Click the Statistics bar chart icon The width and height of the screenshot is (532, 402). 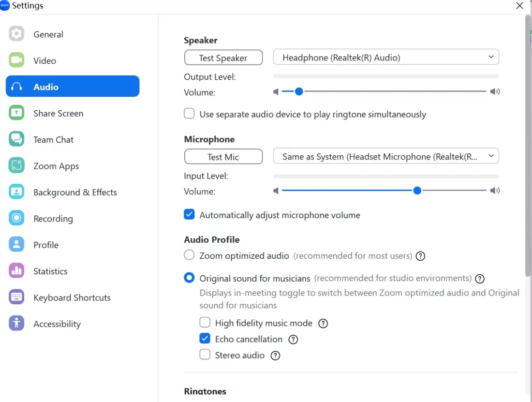pyautogui.click(x=16, y=271)
